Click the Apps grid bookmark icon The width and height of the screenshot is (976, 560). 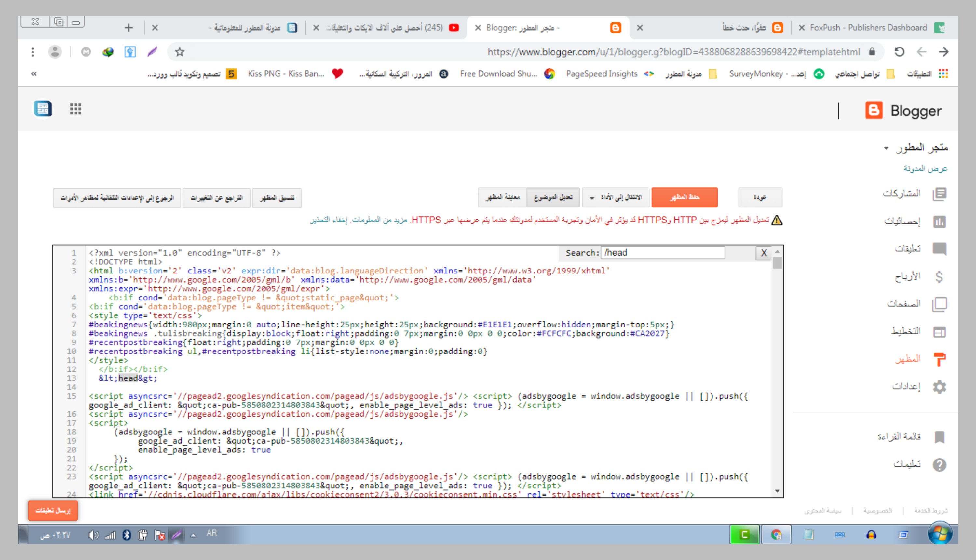pos(943,74)
